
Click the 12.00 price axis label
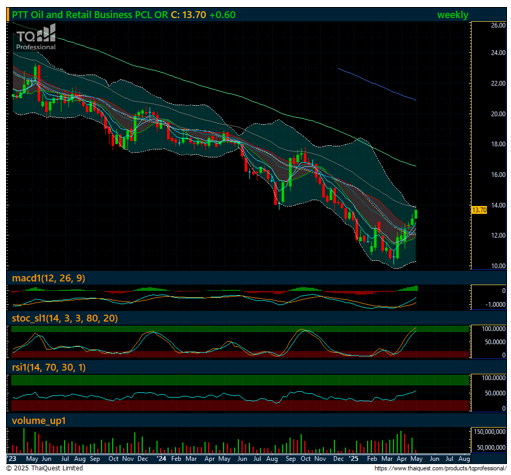pos(498,235)
